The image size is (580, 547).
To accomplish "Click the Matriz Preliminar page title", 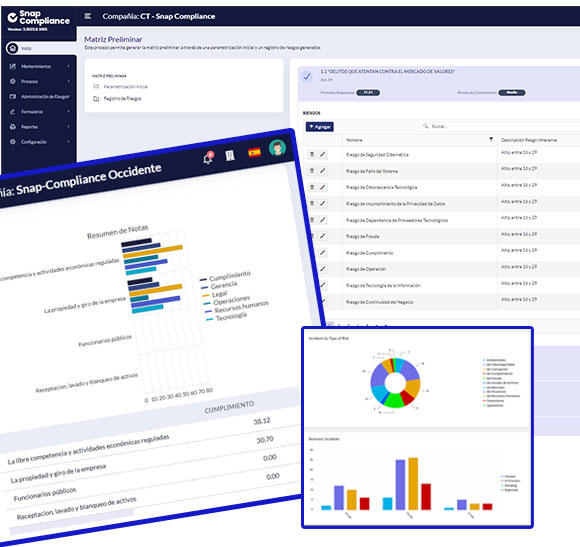I will [x=113, y=39].
